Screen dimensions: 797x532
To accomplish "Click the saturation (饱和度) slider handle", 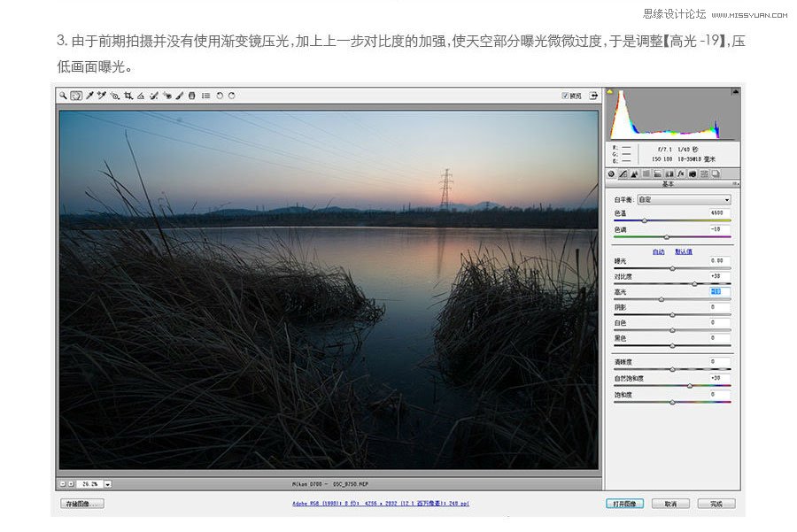I will tap(672, 402).
